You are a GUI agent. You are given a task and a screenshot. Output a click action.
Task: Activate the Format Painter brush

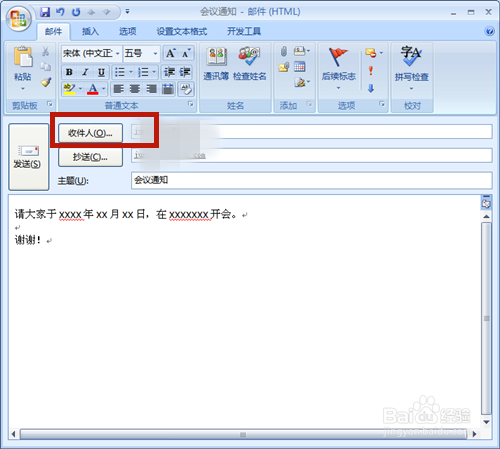coord(46,82)
